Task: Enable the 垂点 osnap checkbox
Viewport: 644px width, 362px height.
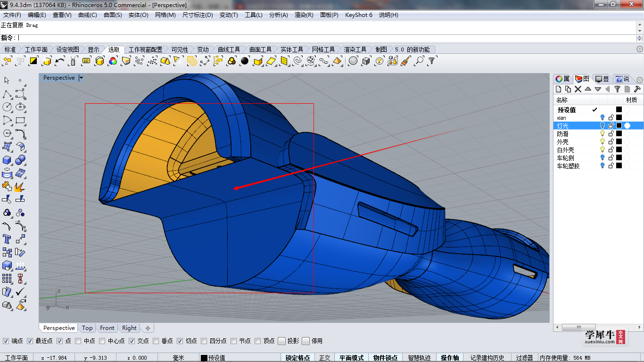Action: (x=156, y=341)
